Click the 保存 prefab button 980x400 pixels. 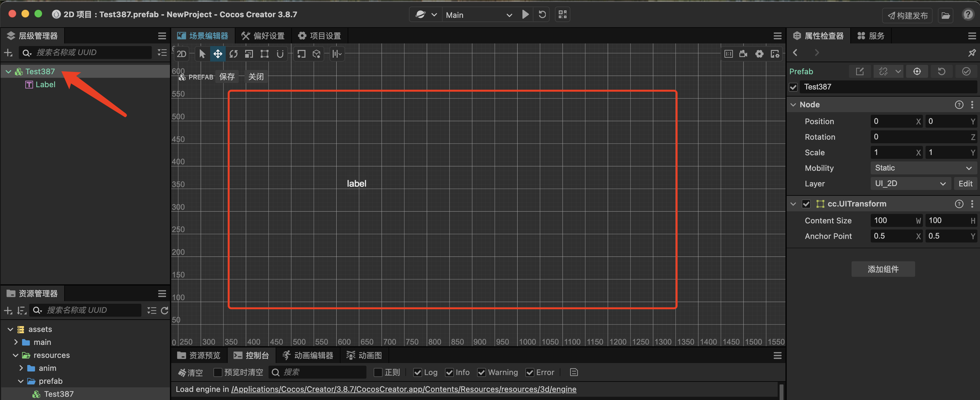(x=227, y=77)
